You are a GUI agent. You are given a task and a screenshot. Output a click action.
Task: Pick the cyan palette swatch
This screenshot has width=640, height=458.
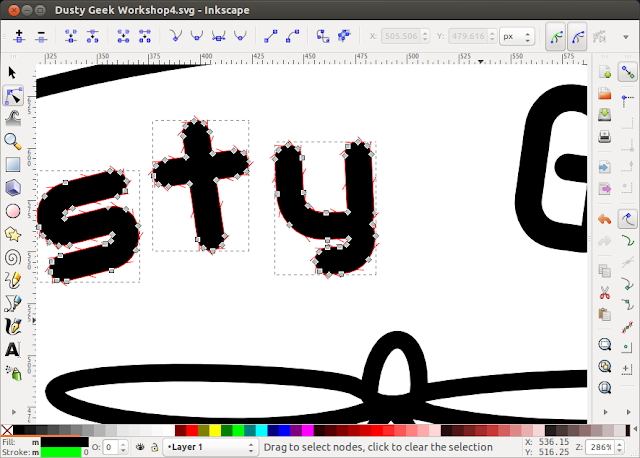(x=261, y=430)
